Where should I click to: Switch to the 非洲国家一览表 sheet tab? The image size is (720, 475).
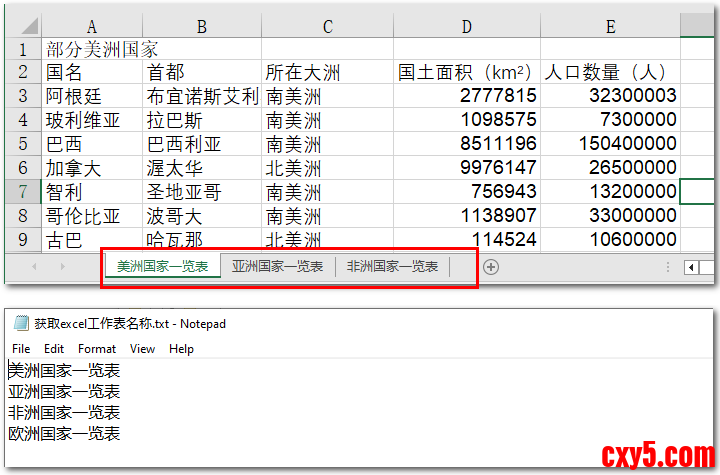tap(392, 266)
